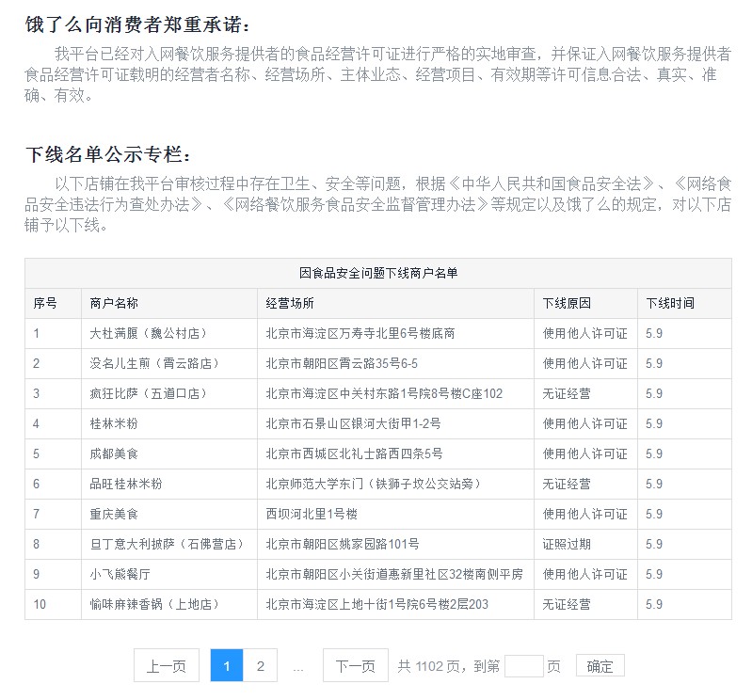Click heading 下线名单公示专栏

click(108, 154)
